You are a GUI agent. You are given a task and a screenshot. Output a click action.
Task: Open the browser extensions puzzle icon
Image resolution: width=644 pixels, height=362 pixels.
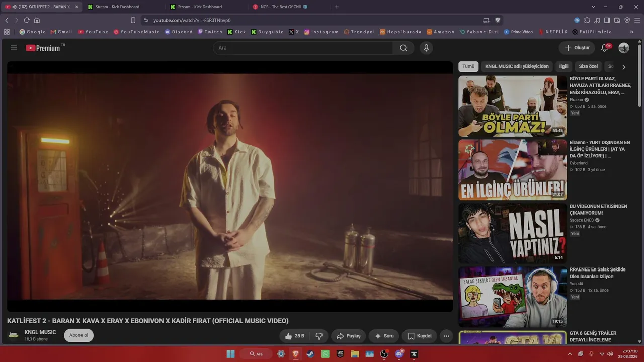[587, 20]
